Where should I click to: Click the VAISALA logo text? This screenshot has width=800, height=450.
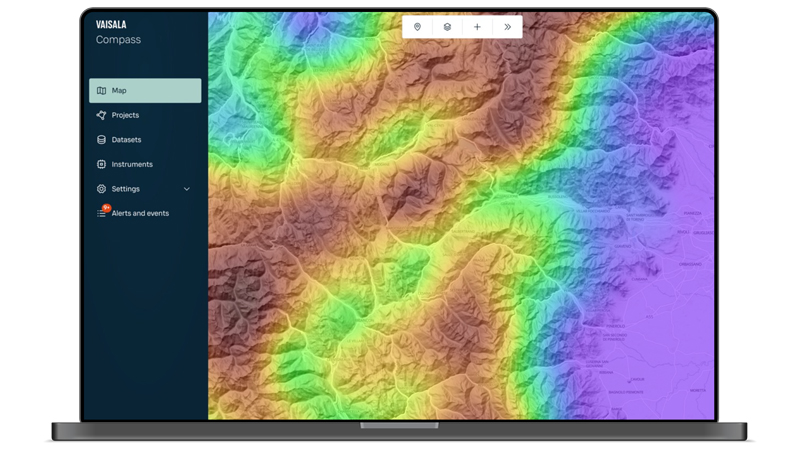pos(111,24)
